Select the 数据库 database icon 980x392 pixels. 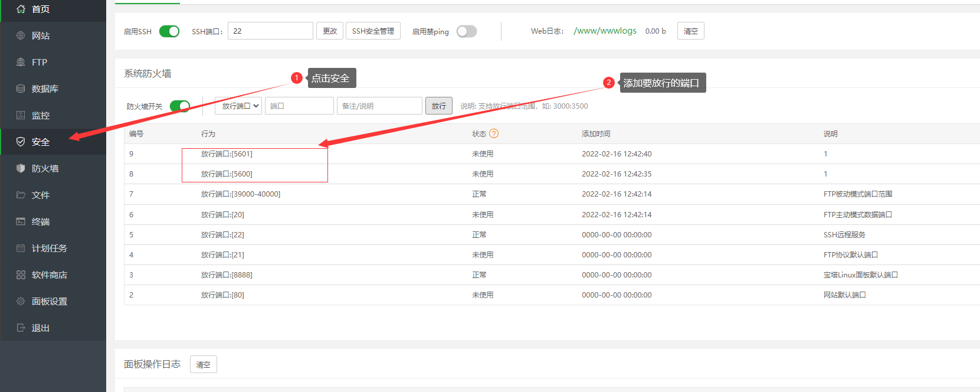(x=21, y=89)
